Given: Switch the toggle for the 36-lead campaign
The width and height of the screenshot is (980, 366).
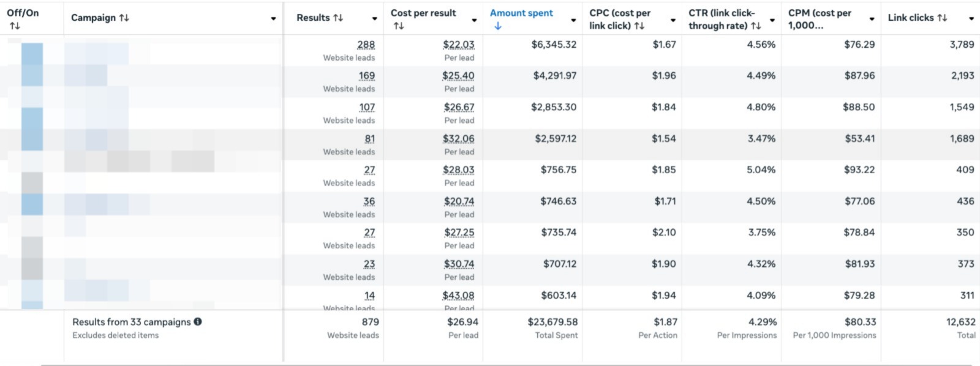Looking at the screenshot, I should click(x=32, y=204).
